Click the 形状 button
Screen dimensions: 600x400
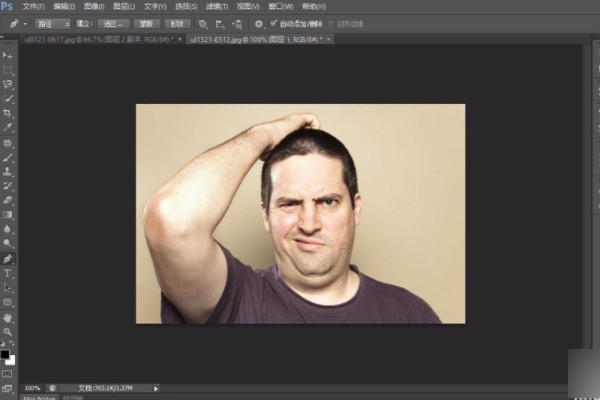(x=177, y=24)
